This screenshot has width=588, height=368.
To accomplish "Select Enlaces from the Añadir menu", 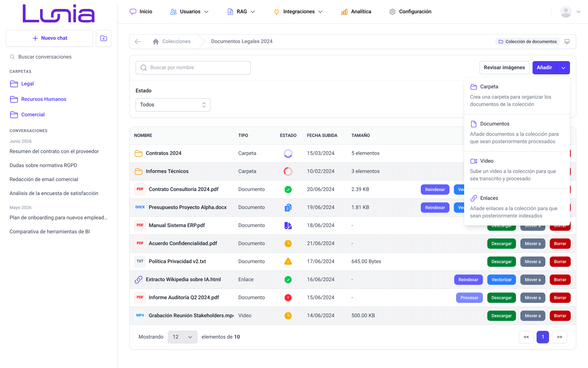I will 517,207.
